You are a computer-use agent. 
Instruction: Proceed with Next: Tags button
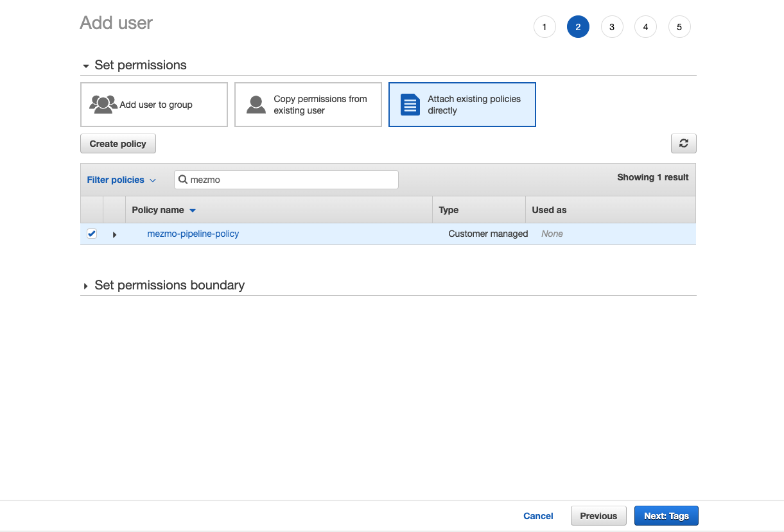tap(666, 516)
